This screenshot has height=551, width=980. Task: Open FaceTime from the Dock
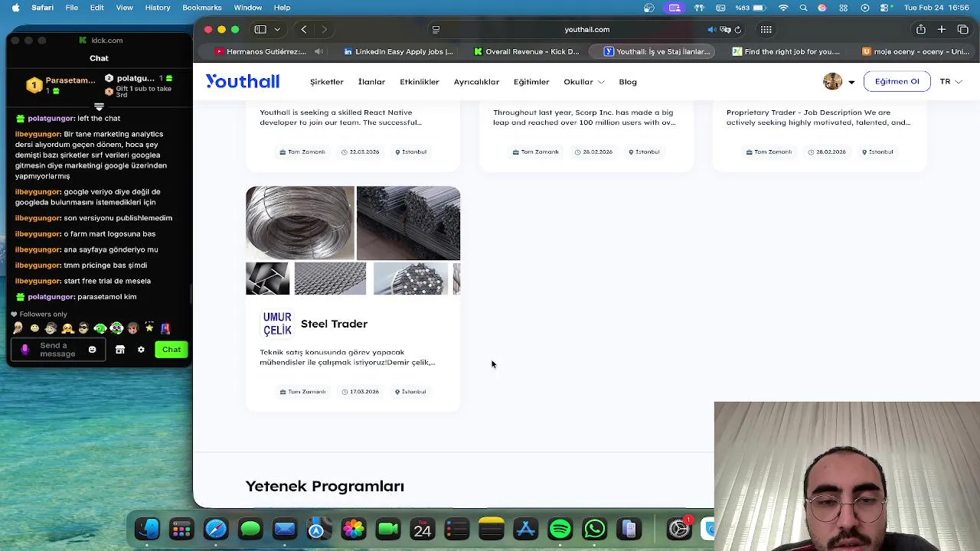click(x=388, y=529)
